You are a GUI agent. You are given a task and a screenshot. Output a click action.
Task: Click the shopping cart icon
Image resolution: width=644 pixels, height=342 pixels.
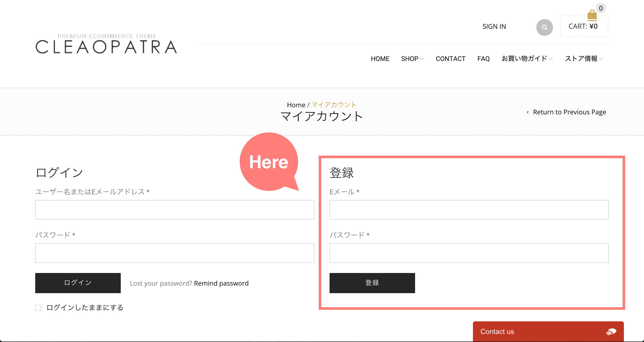coord(592,15)
